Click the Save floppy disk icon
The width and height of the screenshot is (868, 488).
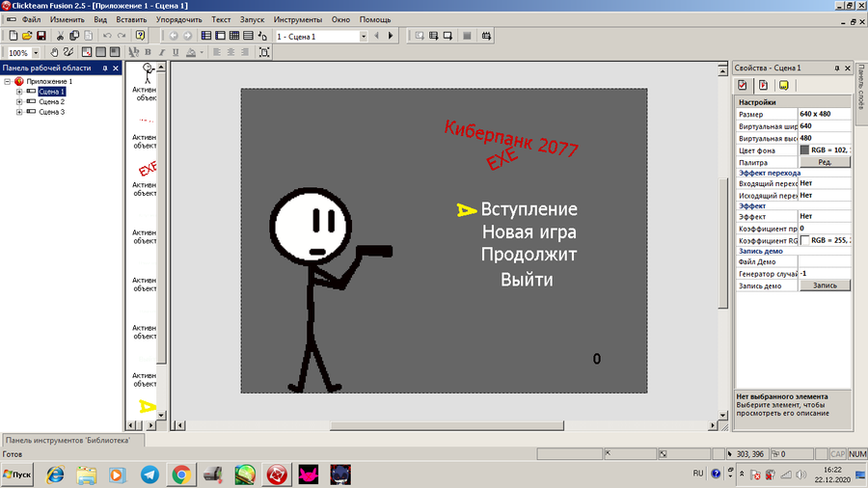coord(41,36)
